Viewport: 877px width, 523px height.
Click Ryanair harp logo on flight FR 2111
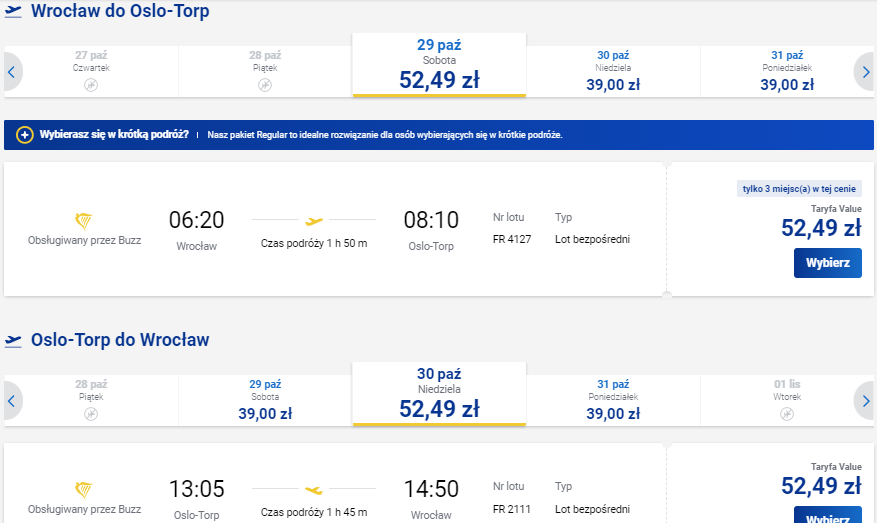[x=83, y=490]
